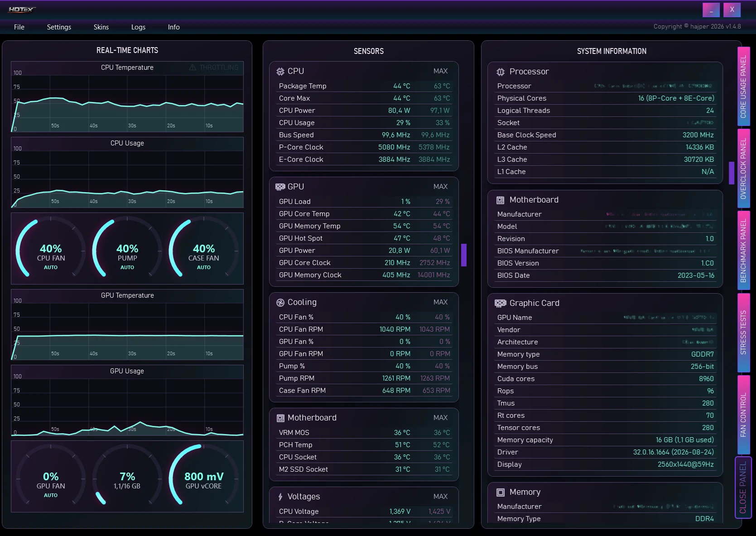Open the Stress Tests side tab

[743, 332]
